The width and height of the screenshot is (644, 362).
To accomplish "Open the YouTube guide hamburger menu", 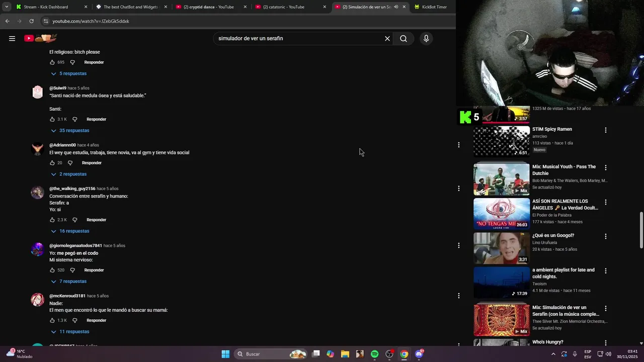I will point(12,38).
